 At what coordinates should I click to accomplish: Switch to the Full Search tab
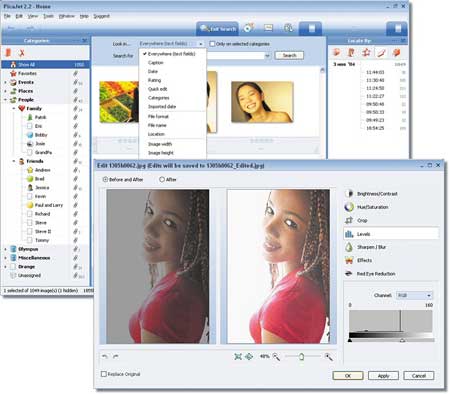coord(218,29)
